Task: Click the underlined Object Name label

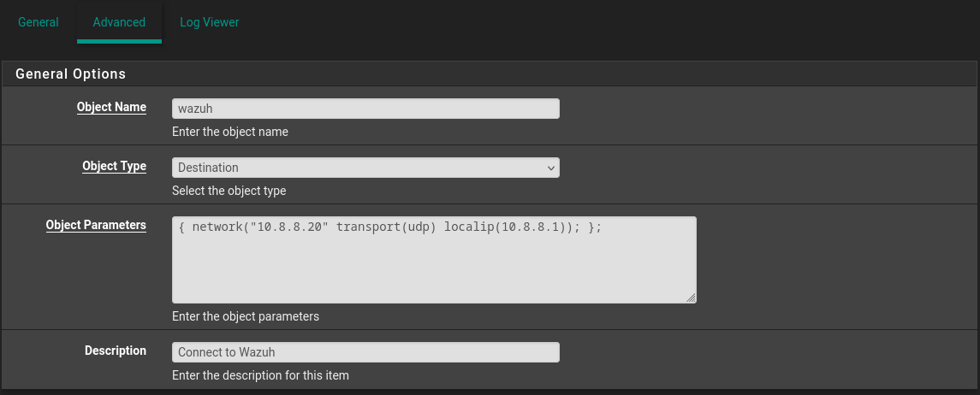Action: point(111,108)
